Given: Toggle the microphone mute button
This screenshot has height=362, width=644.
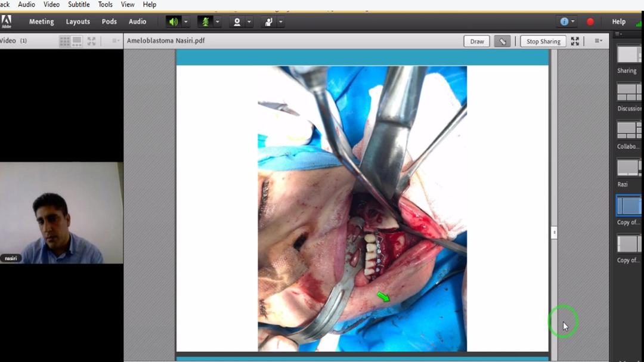Looking at the screenshot, I should 206,21.
